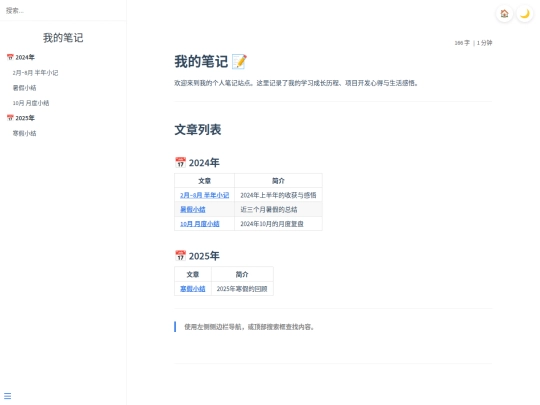Open 暑假小结 in the sidebar
Image resolution: width=540 pixels, height=405 pixels.
24,88
